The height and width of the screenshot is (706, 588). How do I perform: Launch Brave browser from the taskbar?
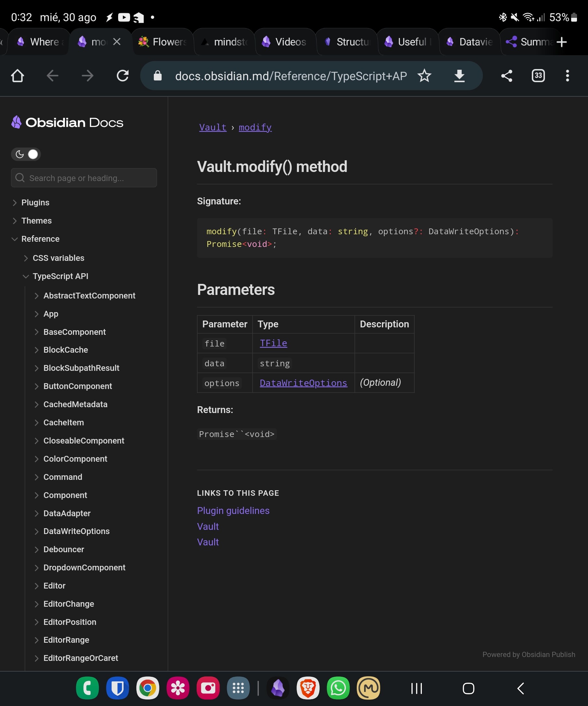(x=308, y=688)
